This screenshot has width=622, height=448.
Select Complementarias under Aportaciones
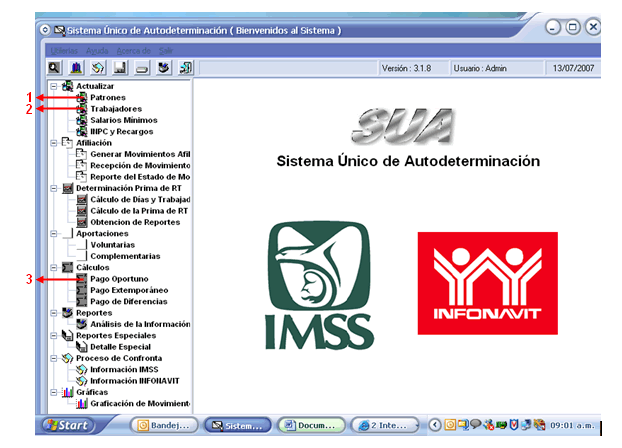[x=125, y=256]
